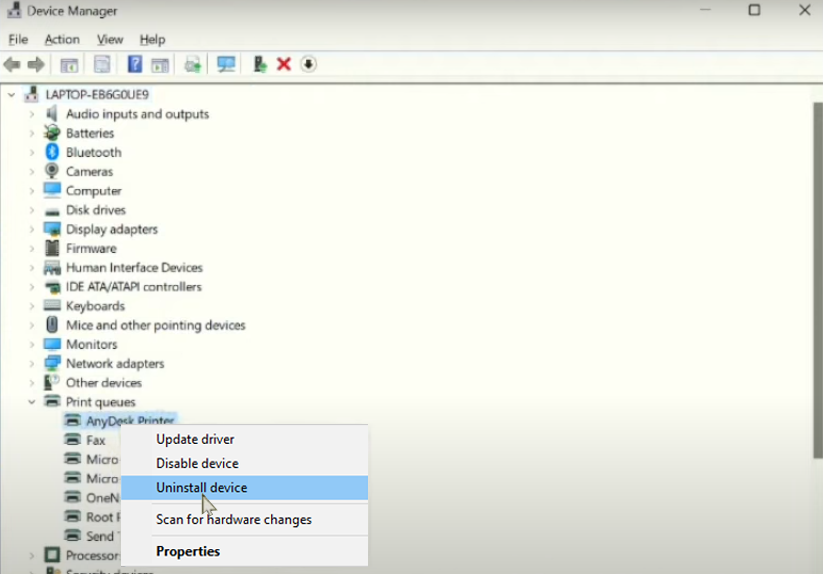Click the Mice and other pointing devices icon
Viewport: 823px width, 574px height.
click(x=52, y=325)
